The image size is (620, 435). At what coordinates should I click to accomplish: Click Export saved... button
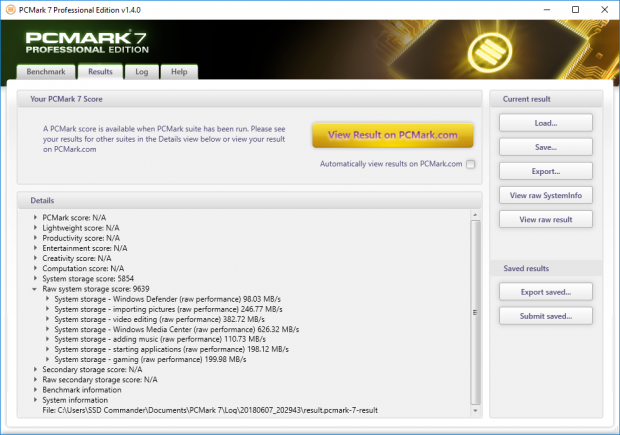coord(546,292)
